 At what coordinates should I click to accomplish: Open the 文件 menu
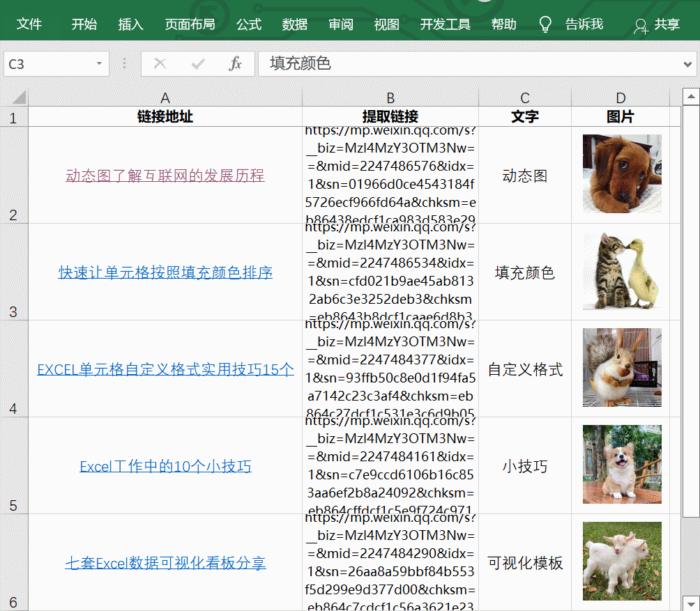29,24
